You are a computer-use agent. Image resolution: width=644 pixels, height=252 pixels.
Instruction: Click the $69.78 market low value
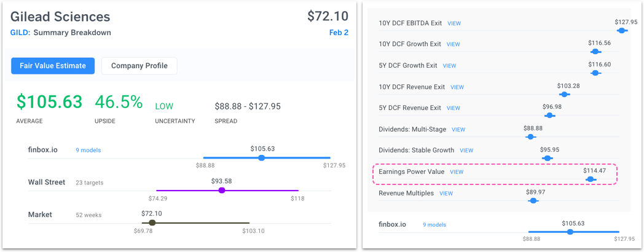(143, 230)
